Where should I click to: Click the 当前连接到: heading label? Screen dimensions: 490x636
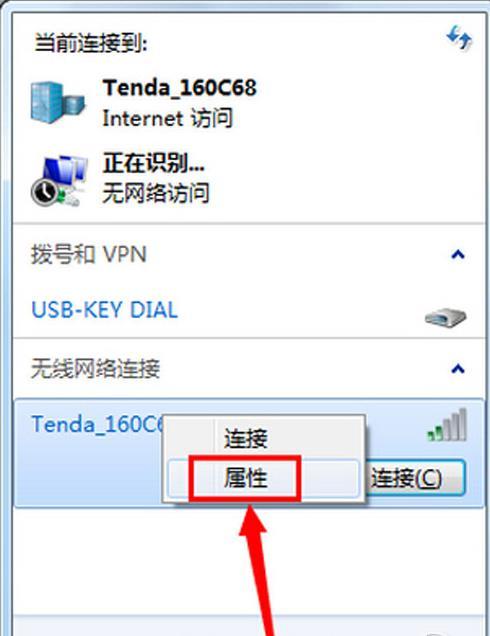pos(90,43)
